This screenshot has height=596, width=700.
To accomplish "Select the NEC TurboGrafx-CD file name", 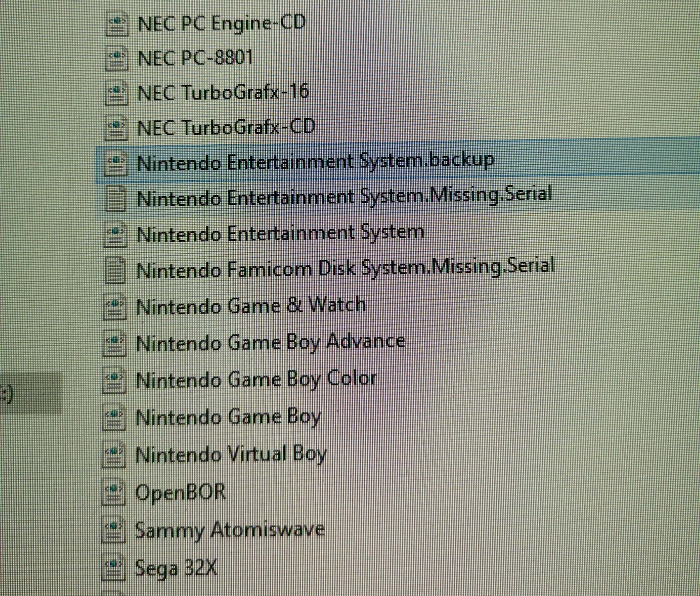I will pos(226,128).
